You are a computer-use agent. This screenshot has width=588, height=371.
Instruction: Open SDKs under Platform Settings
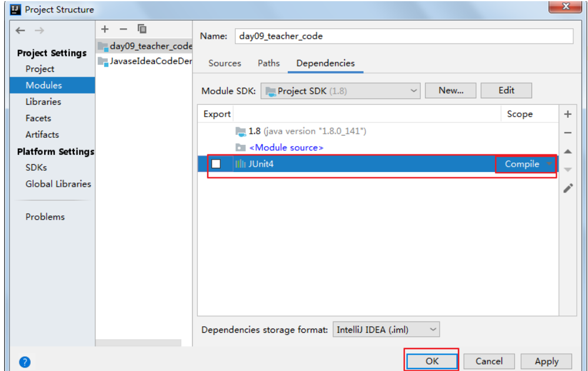pyautogui.click(x=36, y=168)
